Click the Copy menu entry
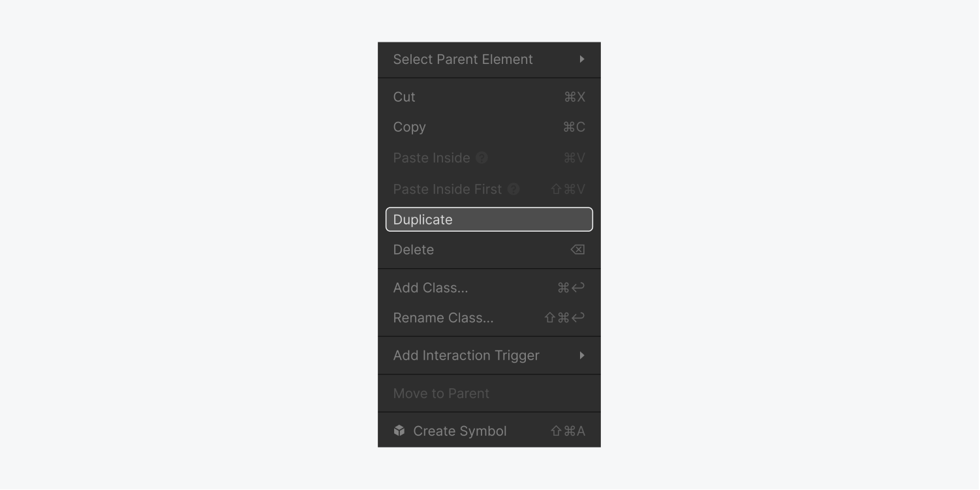This screenshot has height=490, width=980. coord(409,127)
